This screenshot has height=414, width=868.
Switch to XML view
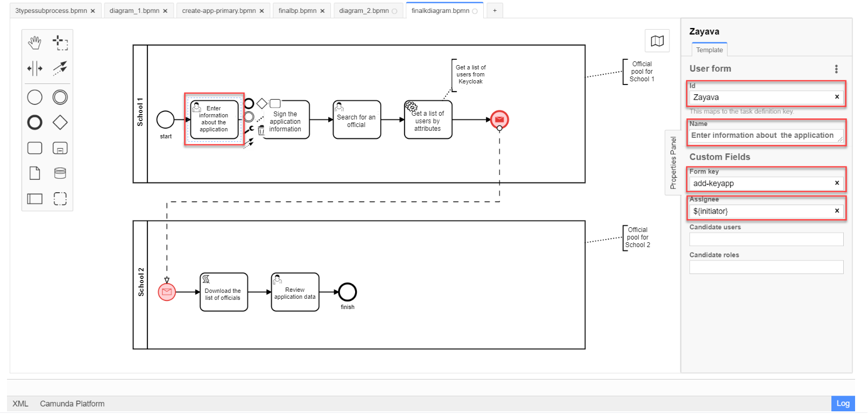[x=20, y=404]
